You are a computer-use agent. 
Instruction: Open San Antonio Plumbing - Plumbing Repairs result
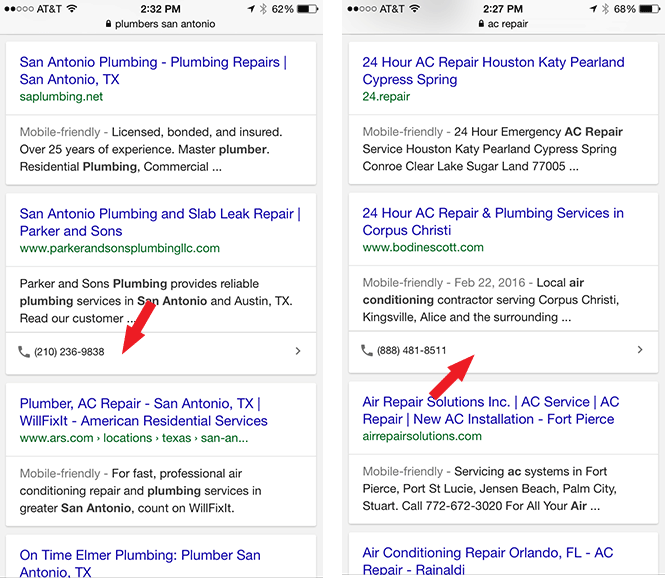pyautogui.click(x=152, y=70)
